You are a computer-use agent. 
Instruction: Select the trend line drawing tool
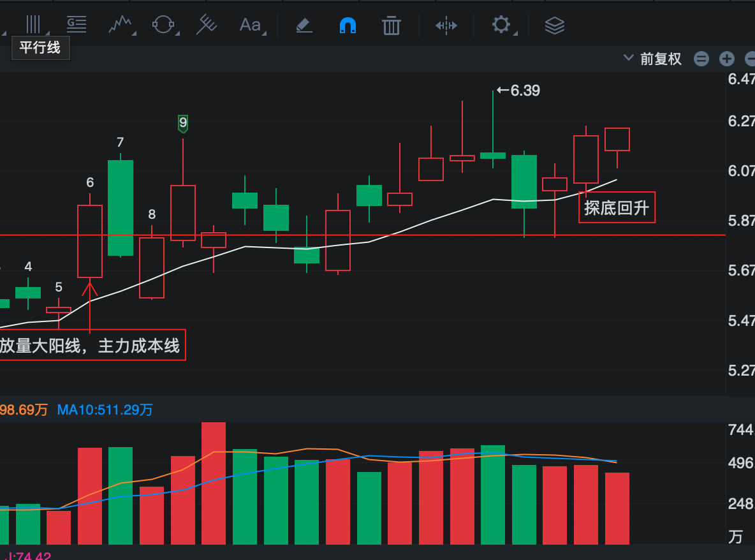coord(121,25)
